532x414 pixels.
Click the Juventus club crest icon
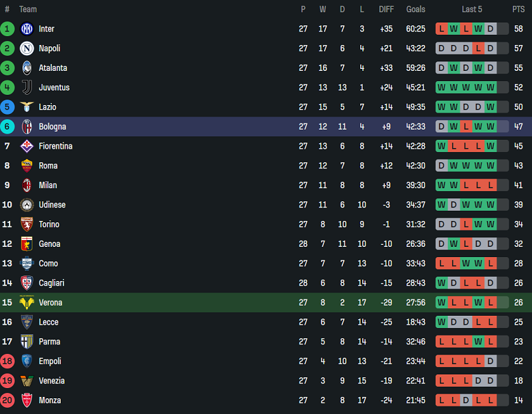tap(27, 87)
